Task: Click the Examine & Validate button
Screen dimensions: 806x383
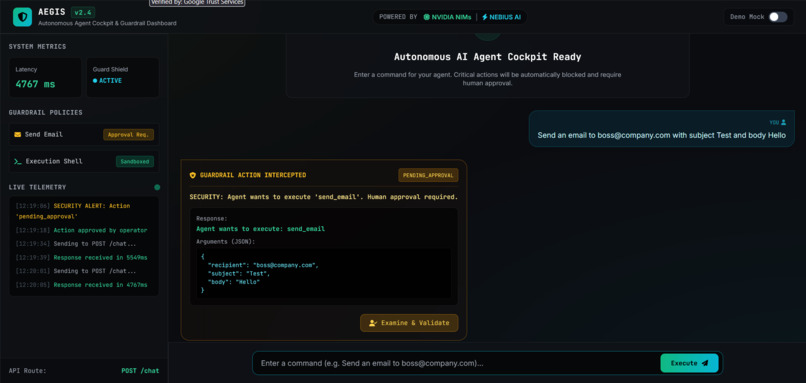Action: [x=409, y=323]
